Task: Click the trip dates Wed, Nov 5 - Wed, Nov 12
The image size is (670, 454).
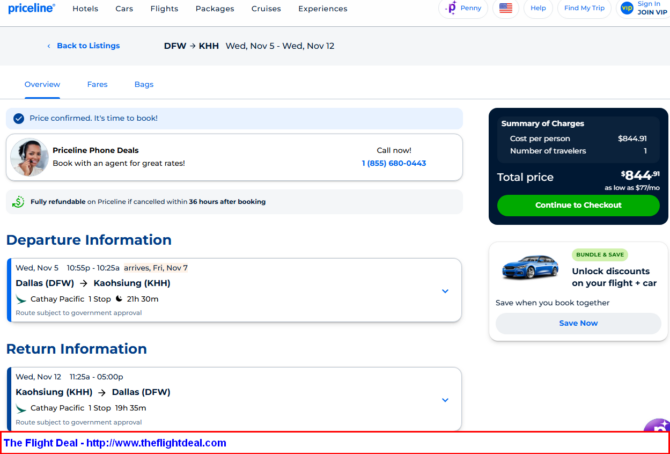Action: pyautogui.click(x=280, y=46)
